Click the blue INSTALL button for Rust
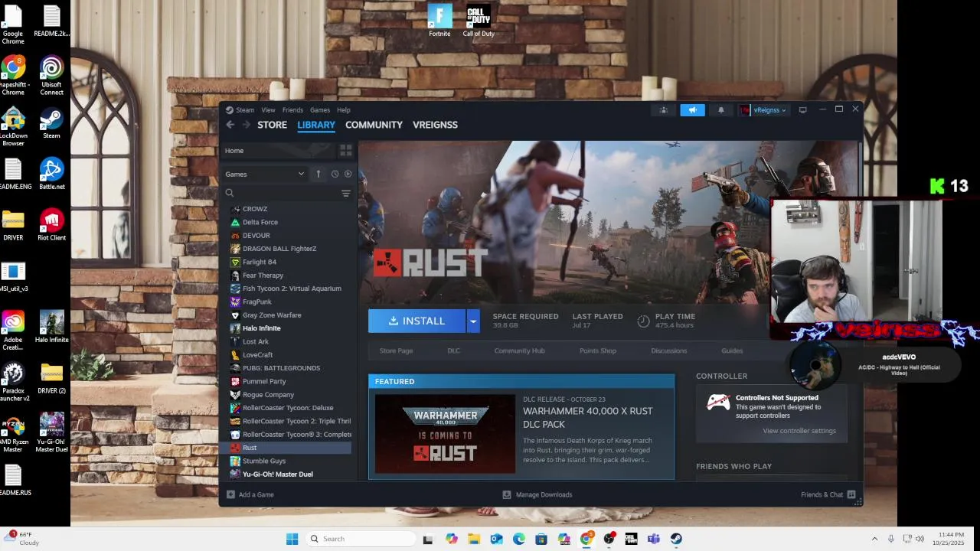The width and height of the screenshot is (980, 551). coord(416,321)
